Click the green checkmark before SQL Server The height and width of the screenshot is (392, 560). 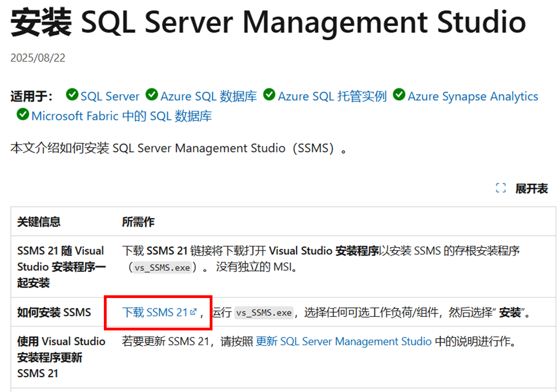pos(72,95)
